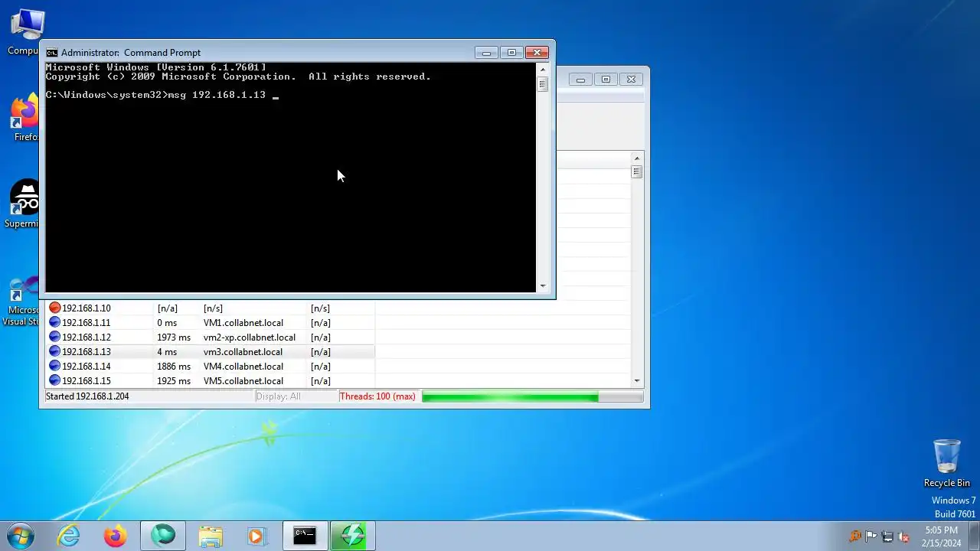The width and height of the screenshot is (980, 551).
Task: Launch Firefox from the taskbar
Action: (116, 536)
